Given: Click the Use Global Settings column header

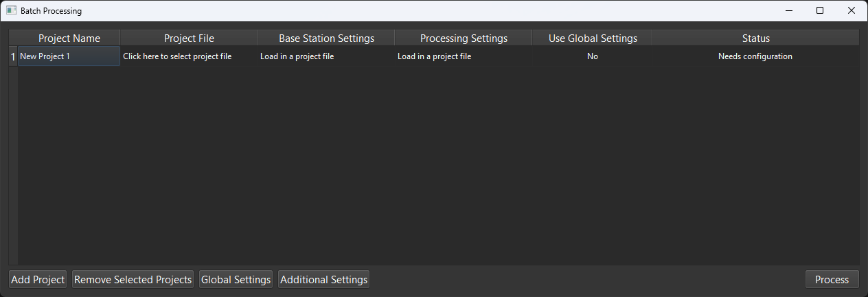Looking at the screenshot, I should [592, 38].
